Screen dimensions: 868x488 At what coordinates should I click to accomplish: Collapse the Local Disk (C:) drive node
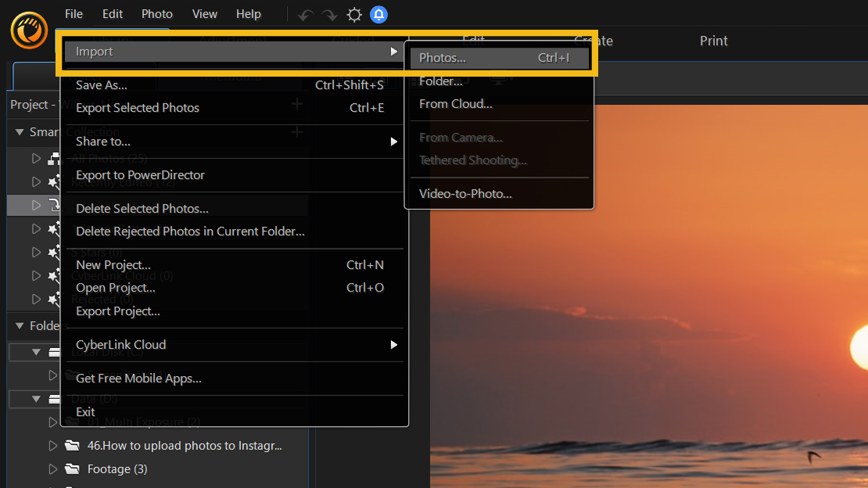point(36,352)
